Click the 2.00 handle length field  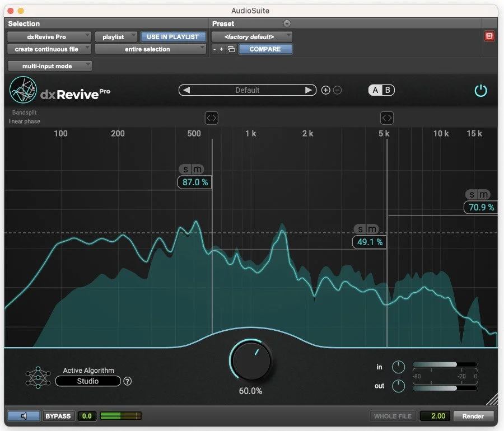435,416
